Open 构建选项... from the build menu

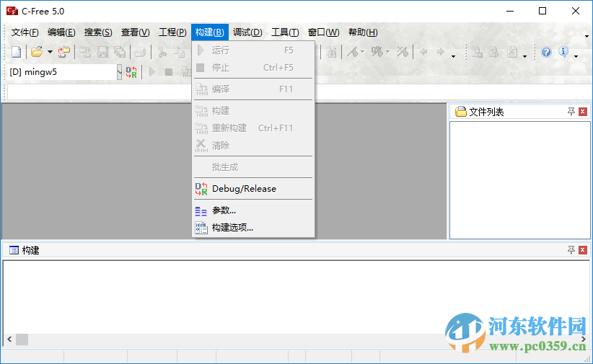253,228
